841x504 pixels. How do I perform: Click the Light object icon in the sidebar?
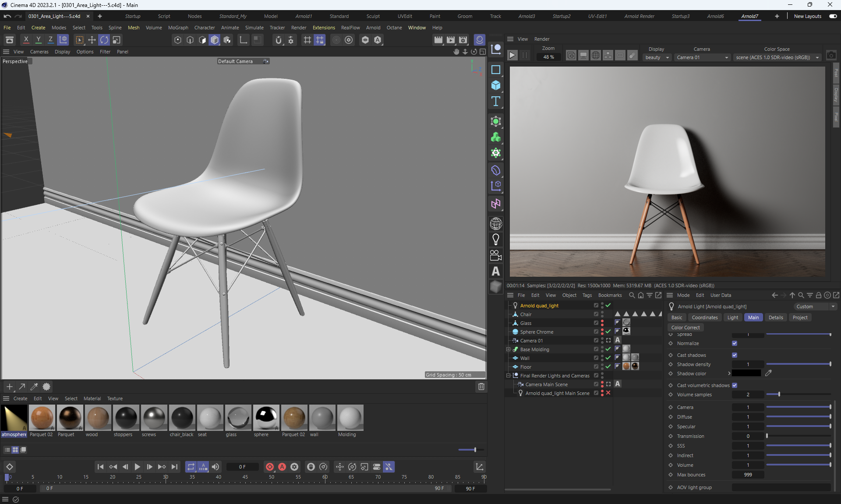click(496, 240)
